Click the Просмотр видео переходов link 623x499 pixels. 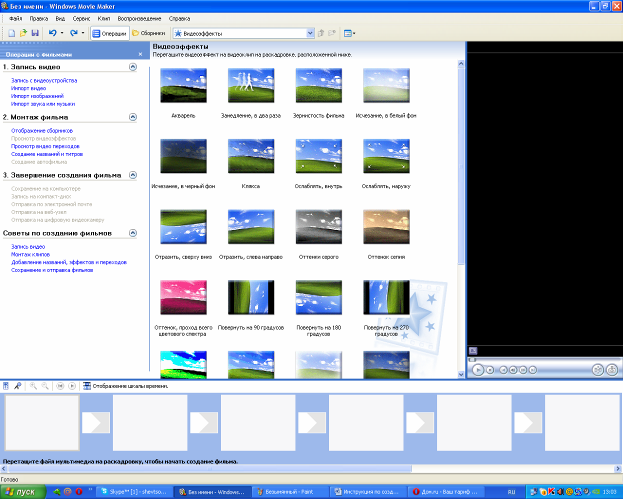45,146
